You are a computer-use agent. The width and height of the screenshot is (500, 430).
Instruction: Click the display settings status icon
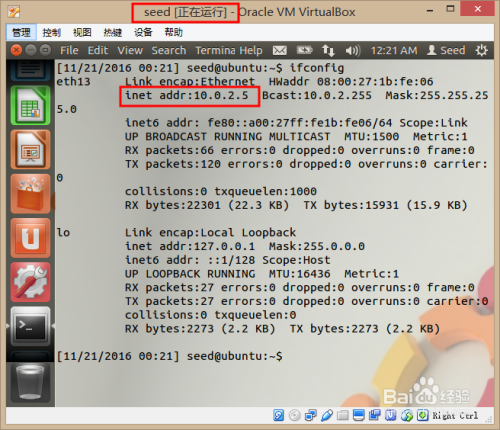coord(359,415)
